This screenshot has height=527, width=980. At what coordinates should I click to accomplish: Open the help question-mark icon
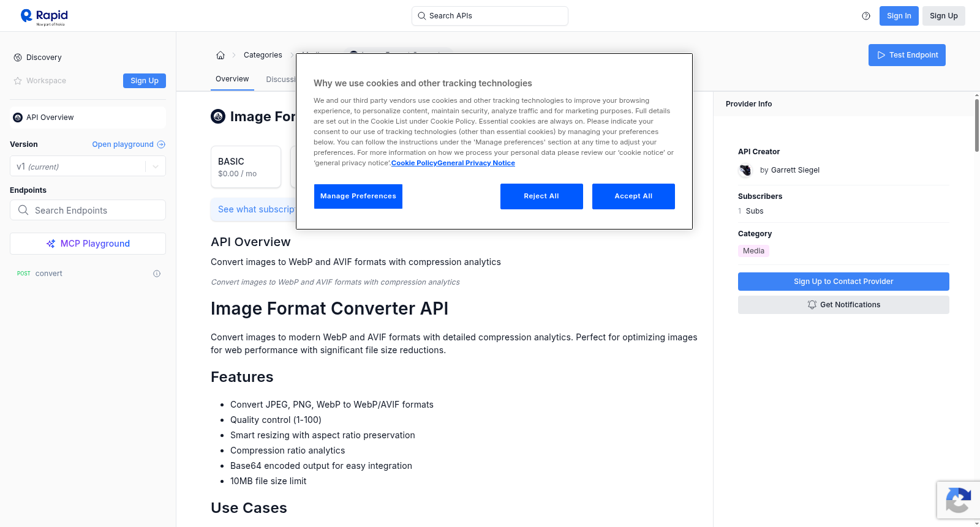(x=866, y=16)
